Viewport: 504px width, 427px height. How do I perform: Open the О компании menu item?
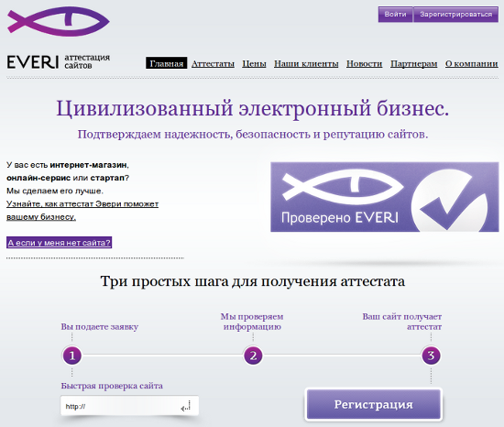472,63
